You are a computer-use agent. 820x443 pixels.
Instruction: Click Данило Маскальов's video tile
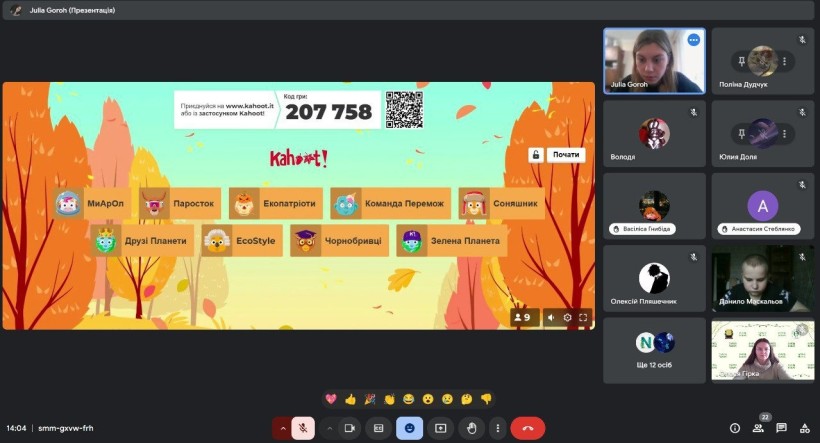pyautogui.click(x=763, y=278)
